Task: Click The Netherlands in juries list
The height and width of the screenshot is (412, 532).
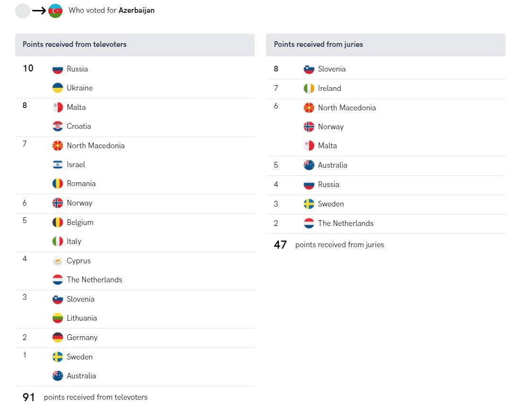Action: coord(346,224)
